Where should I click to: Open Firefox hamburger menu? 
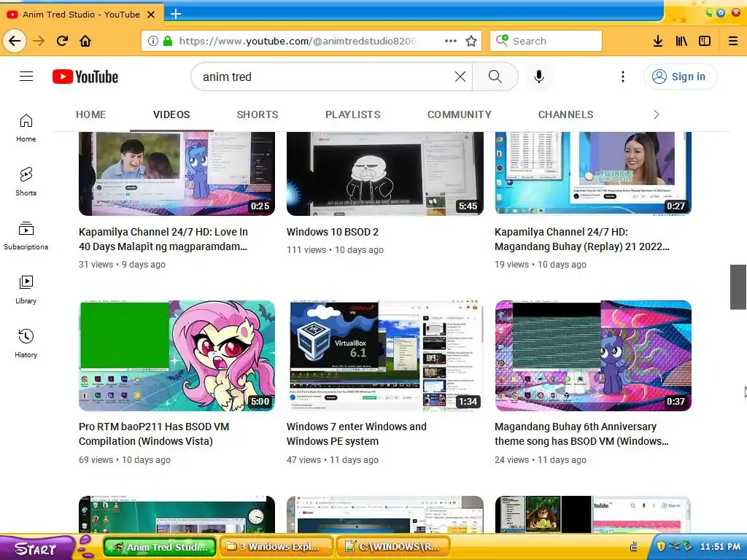(733, 41)
